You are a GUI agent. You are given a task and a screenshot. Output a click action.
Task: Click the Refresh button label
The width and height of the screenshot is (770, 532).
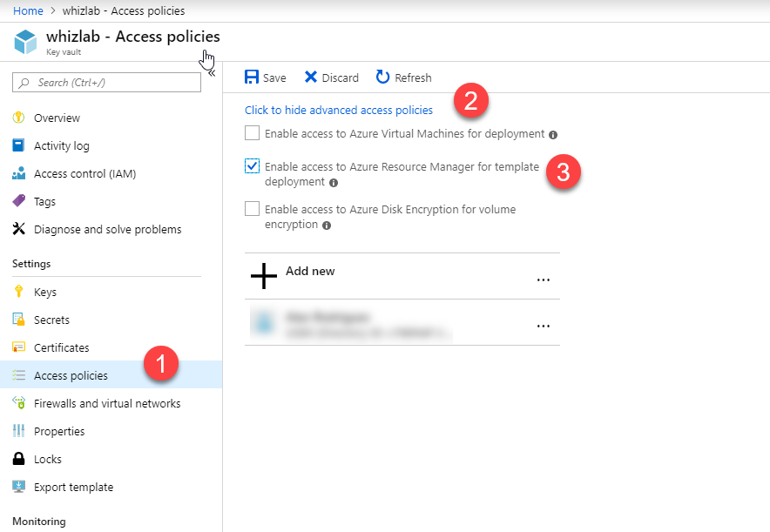coord(413,77)
